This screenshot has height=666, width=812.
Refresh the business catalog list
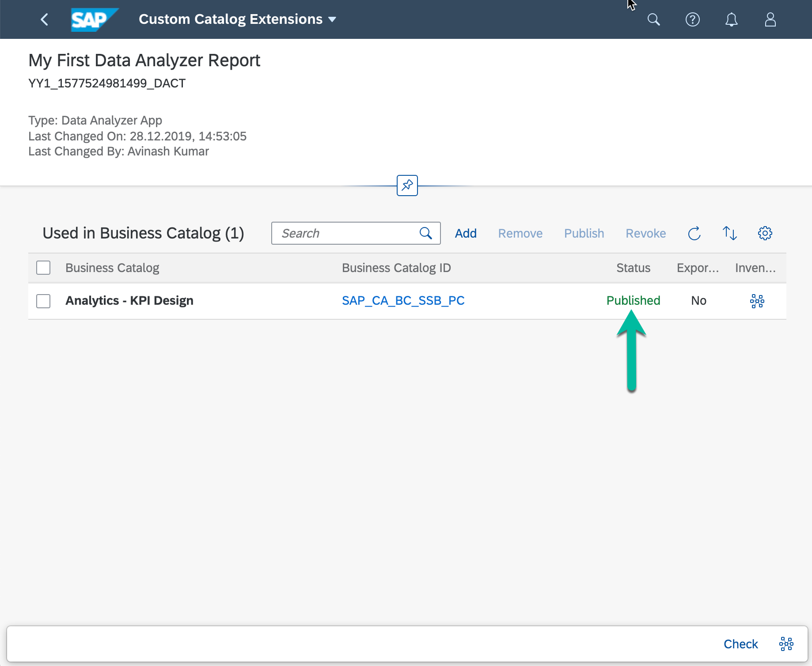pos(694,233)
